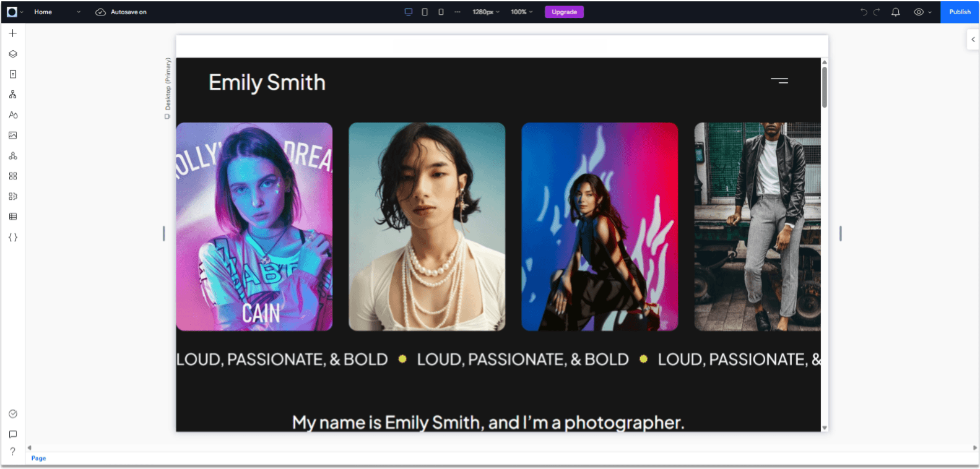Viewport: 980px width, 469px height.
Task: Open the Add Elements panel plus icon
Action: point(12,33)
